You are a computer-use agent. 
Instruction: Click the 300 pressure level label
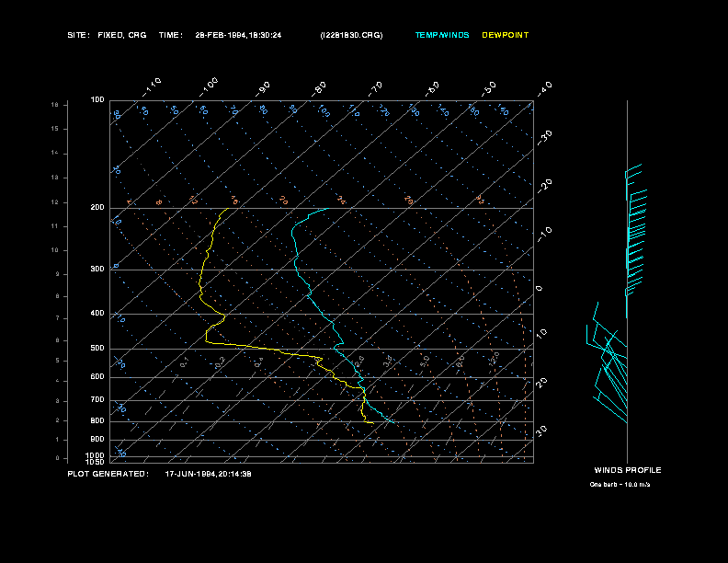tap(97, 269)
